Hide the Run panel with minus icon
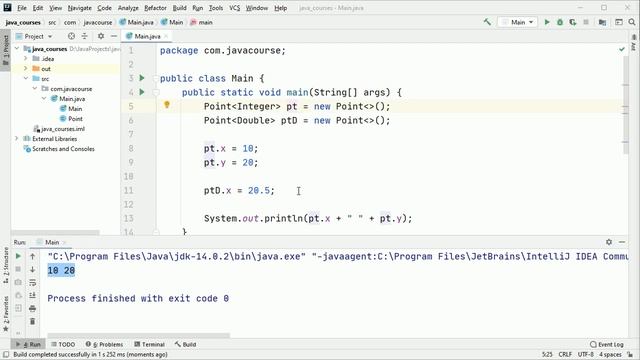 (x=622, y=242)
